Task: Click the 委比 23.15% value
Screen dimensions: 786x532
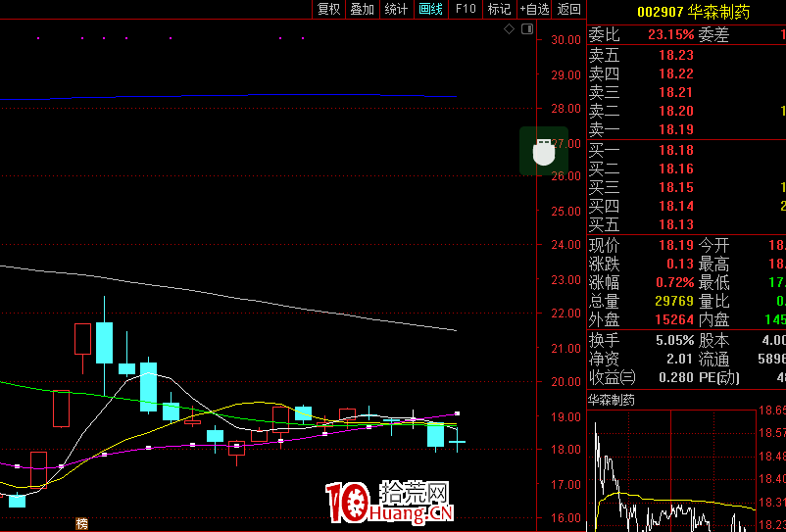Action: [670, 34]
